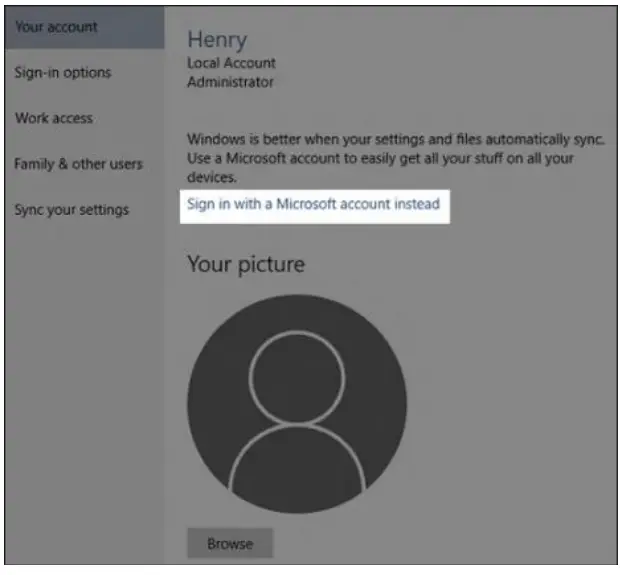Image resolution: width=620 pixels, height=575 pixels.
Task: Open Sync your settings page
Action: tap(72, 210)
